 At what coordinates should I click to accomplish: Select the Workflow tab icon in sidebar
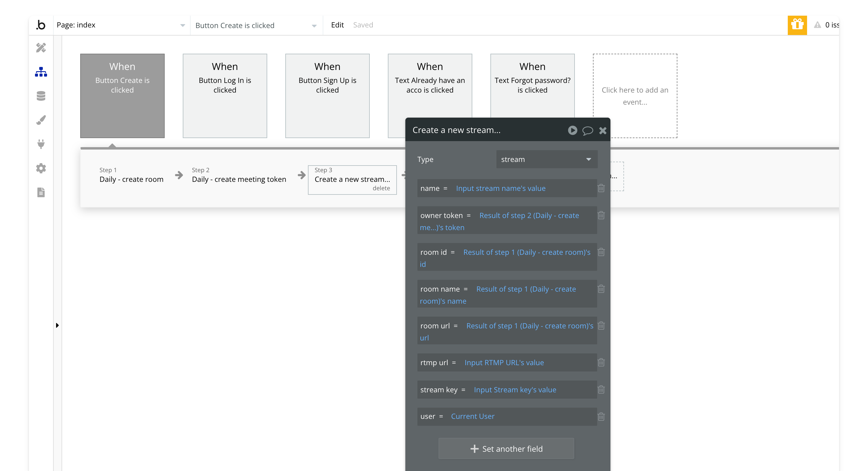click(x=41, y=72)
